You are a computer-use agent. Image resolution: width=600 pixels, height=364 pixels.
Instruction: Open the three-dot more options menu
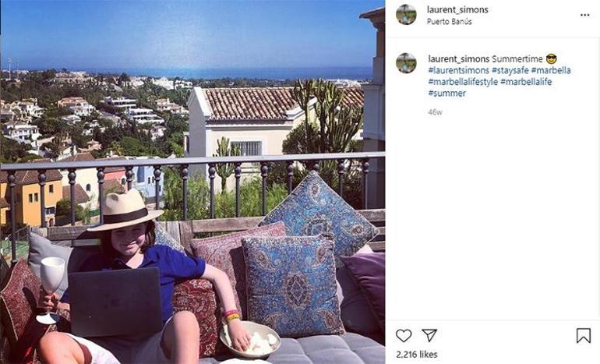tap(584, 15)
